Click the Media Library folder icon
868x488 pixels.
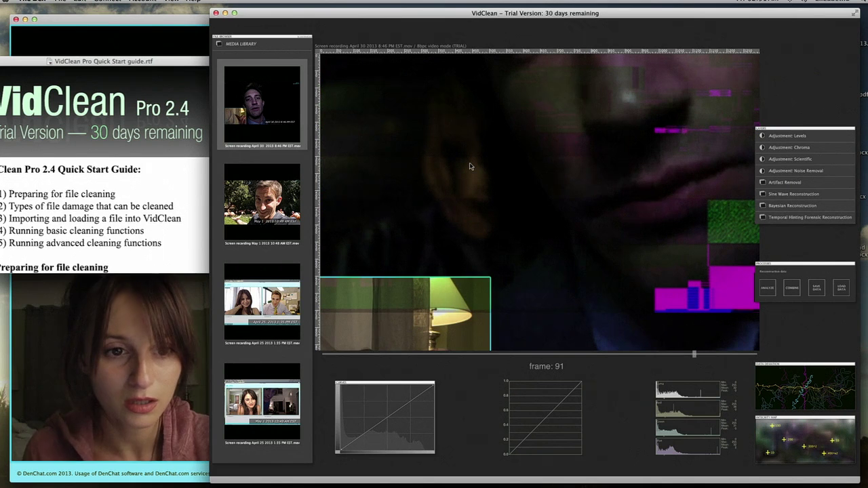pos(219,43)
